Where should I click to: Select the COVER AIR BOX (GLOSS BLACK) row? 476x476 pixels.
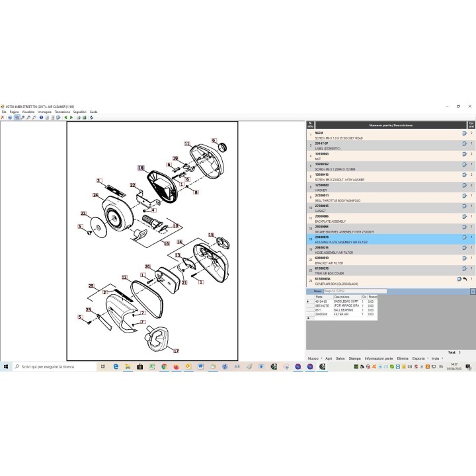tap(391, 281)
